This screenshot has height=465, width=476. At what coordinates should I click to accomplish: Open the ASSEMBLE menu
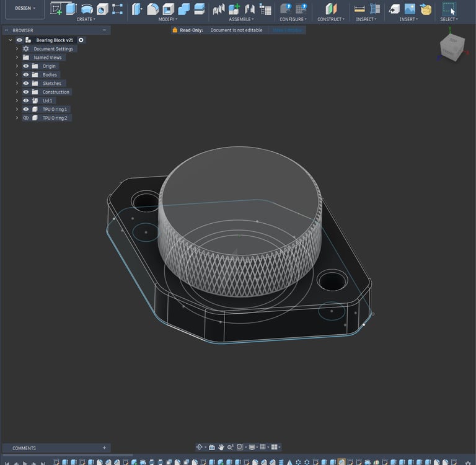pyautogui.click(x=240, y=19)
